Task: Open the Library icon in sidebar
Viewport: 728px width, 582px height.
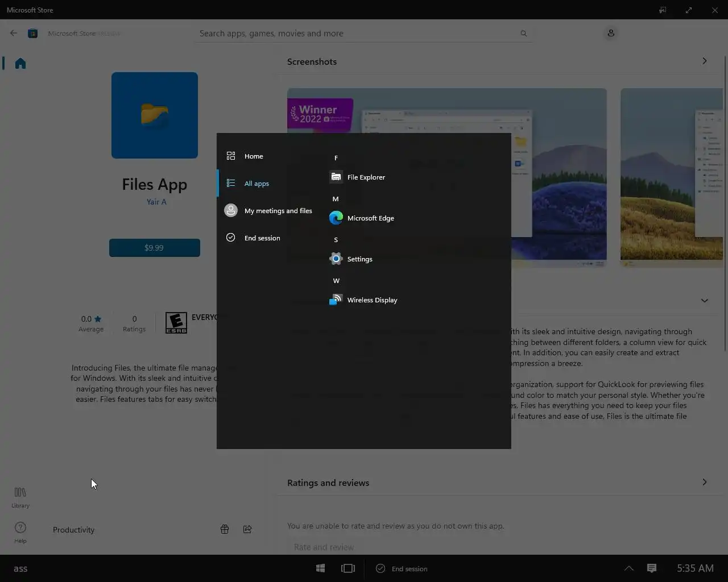Action: click(x=20, y=497)
